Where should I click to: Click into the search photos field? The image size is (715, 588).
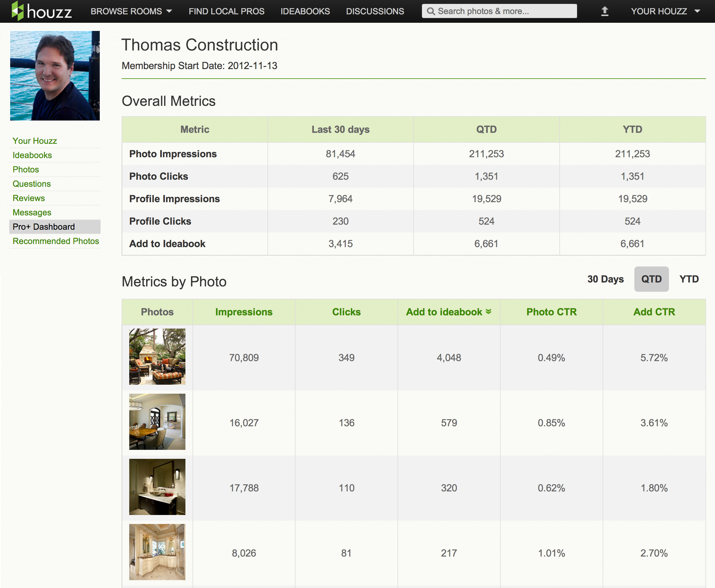505,11
